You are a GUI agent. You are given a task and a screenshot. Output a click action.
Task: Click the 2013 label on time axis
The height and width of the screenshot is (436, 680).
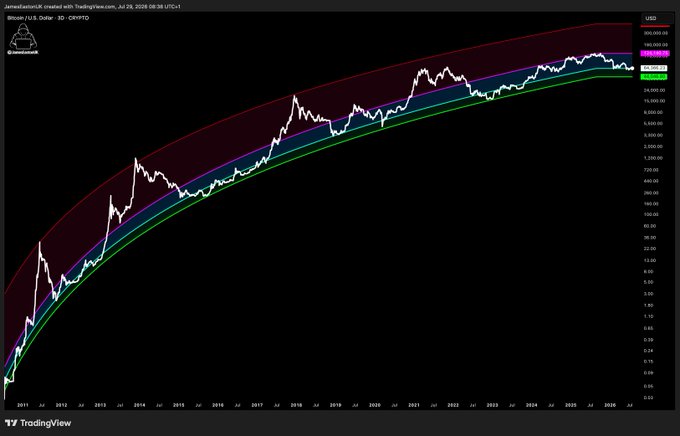point(100,405)
